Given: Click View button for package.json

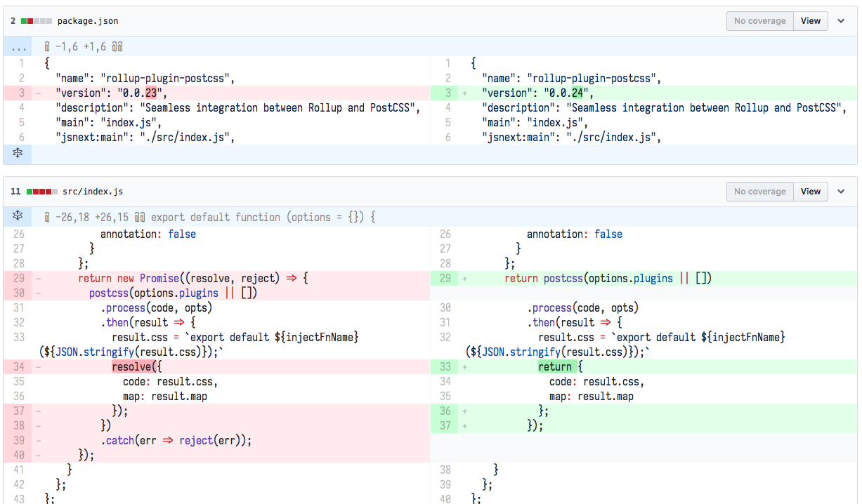Looking at the screenshot, I should click(810, 21).
